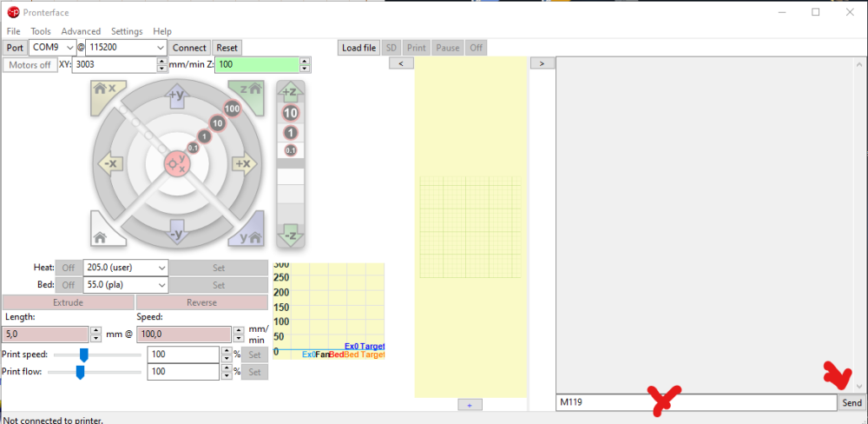868x424 pixels.
Task: Click the extrude Length spinner arrows
Action: [x=95, y=335]
